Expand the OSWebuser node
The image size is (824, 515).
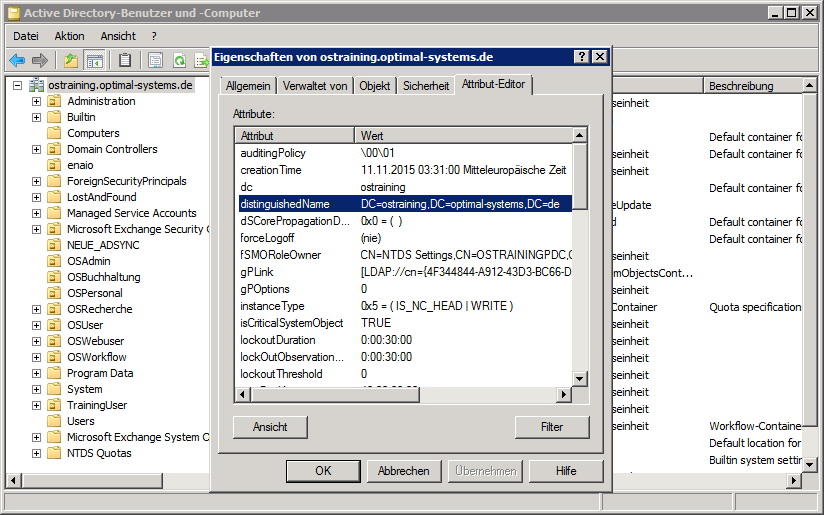pos(36,341)
